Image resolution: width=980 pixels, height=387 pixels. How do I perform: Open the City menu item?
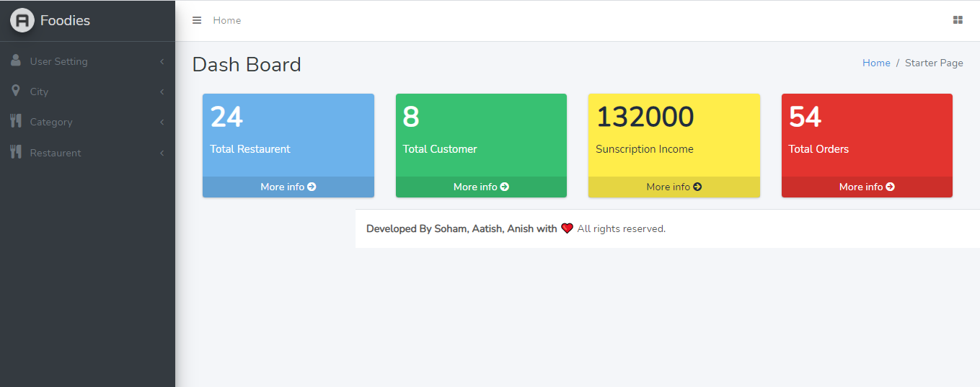pyautogui.click(x=87, y=92)
